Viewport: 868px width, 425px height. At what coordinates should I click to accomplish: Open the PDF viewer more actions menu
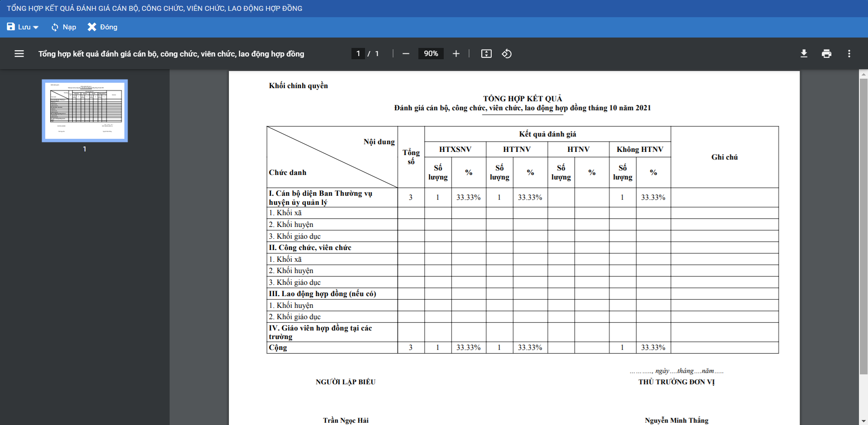[849, 54]
